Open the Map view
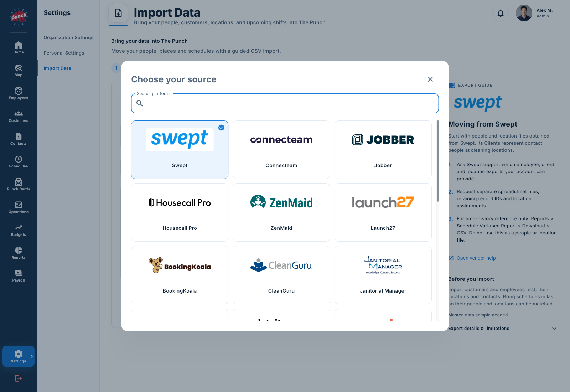This screenshot has width=570, height=392. click(19, 71)
